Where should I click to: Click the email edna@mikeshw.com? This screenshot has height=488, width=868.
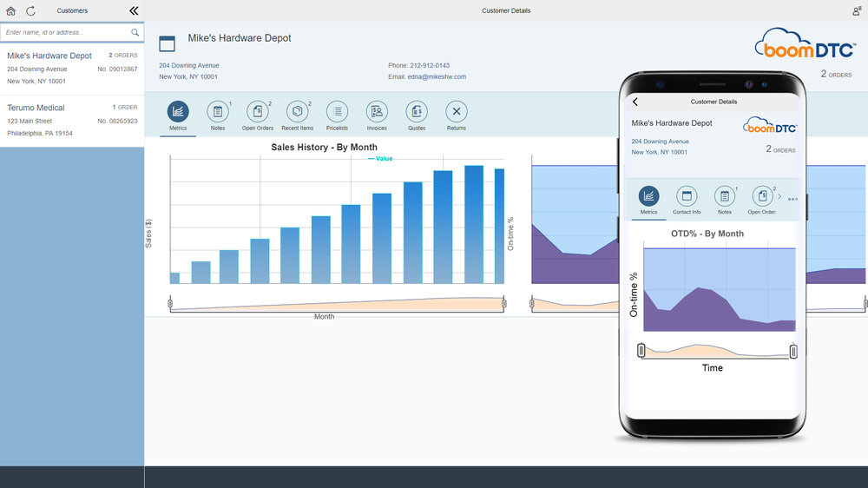pos(437,77)
